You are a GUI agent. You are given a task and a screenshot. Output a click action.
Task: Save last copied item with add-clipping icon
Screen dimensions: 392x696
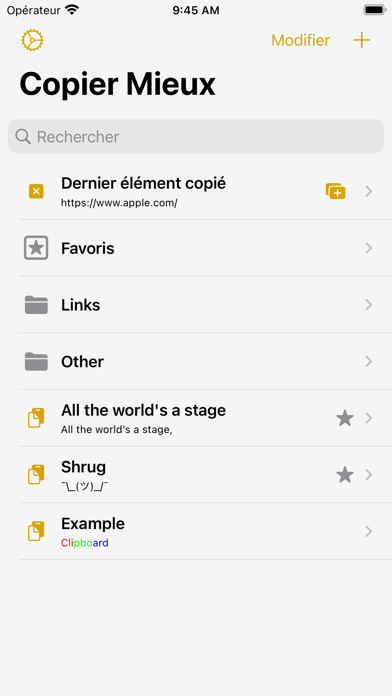(x=336, y=191)
